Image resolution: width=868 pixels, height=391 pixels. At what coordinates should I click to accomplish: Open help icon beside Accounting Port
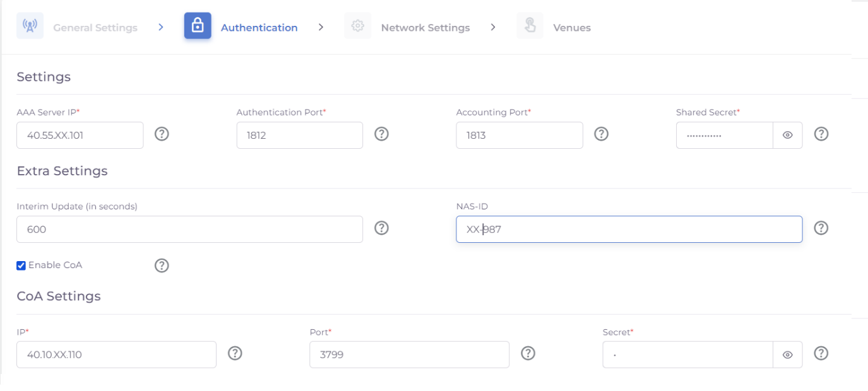click(601, 134)
